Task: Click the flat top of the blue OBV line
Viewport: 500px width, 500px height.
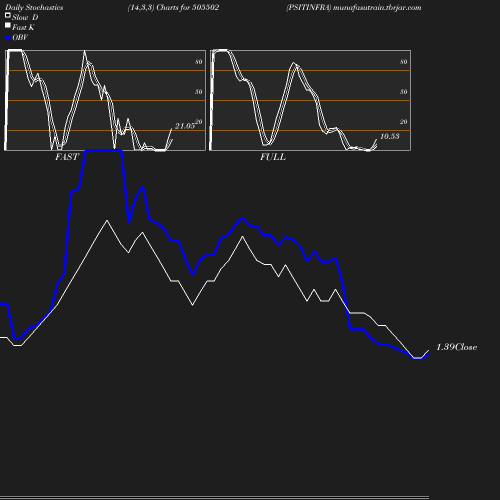Action: pos(104,151)
